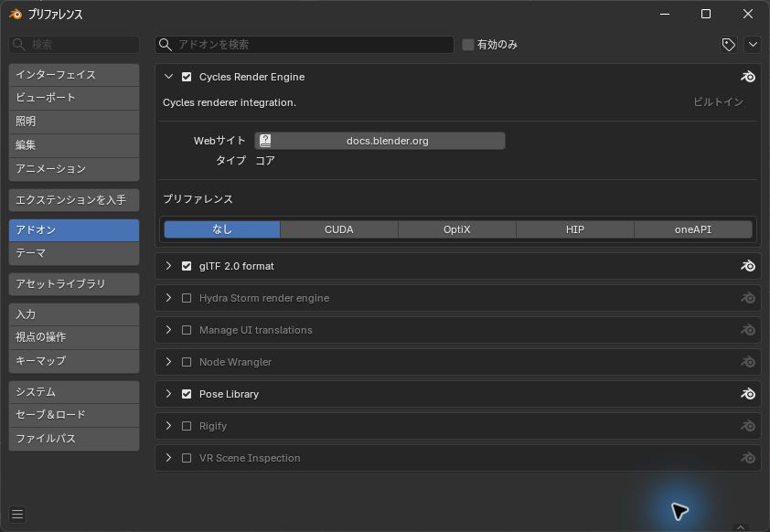Expand the glTF 2.0 format entry

point(168,266)
